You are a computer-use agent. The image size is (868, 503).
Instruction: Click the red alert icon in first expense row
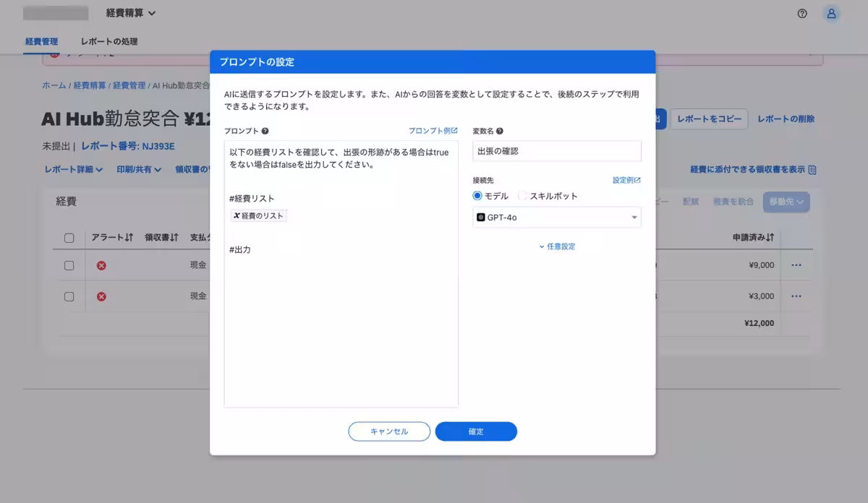[100, 265]
